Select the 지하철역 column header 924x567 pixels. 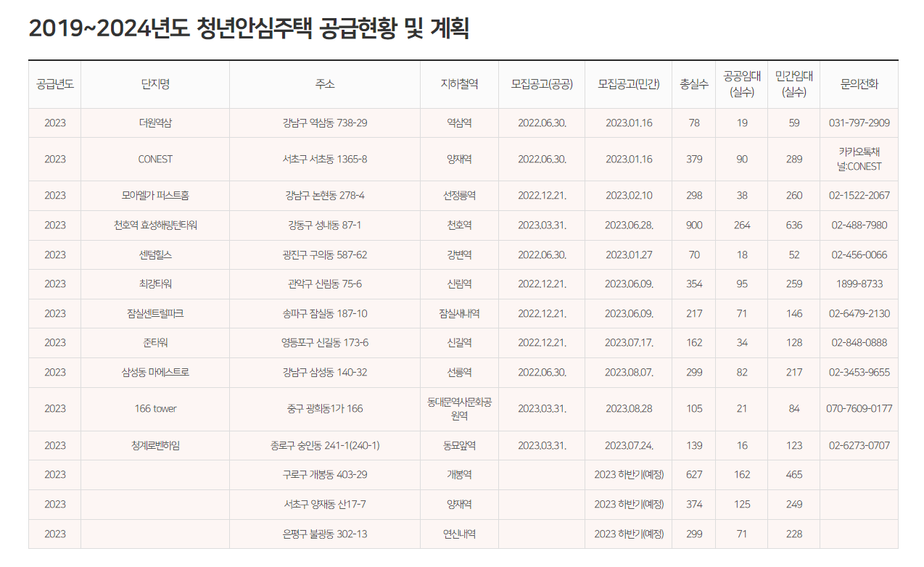pos(458,84)
